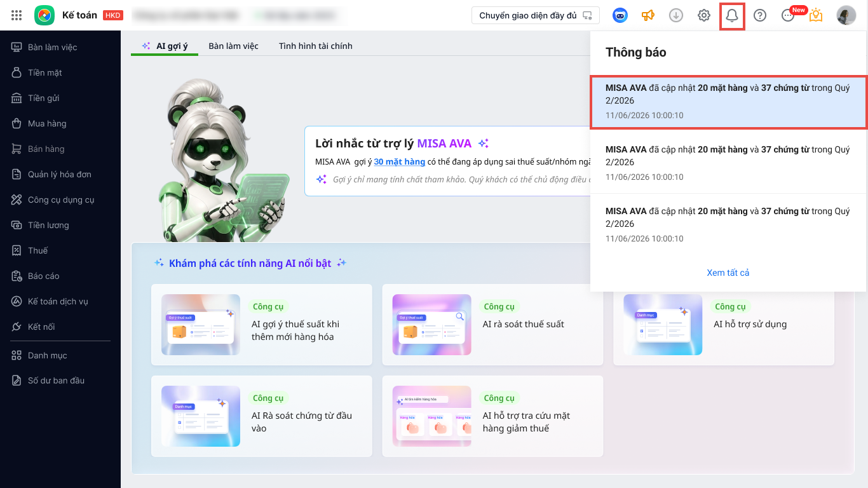Click the Bán hàng cart icon

17,149
